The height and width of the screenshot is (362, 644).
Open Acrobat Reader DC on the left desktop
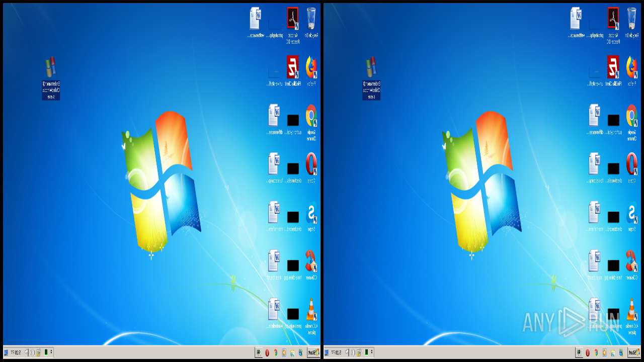coord(293,25)
